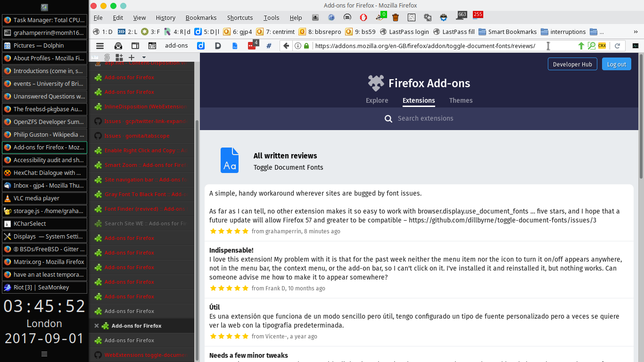The image size is (644, 362).
Task: Open the interruptions bookmarks folder
Action: 563,32
